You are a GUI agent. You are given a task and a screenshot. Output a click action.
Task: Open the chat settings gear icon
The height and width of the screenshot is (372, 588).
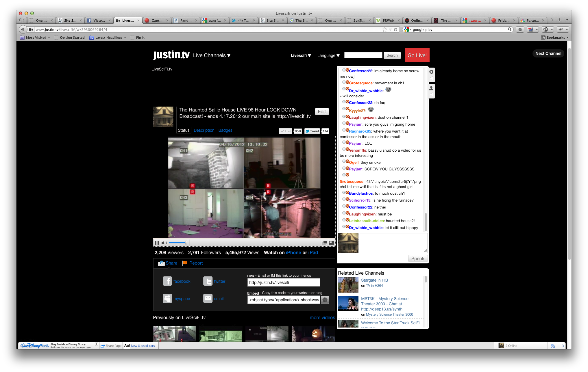click(431, 72)
